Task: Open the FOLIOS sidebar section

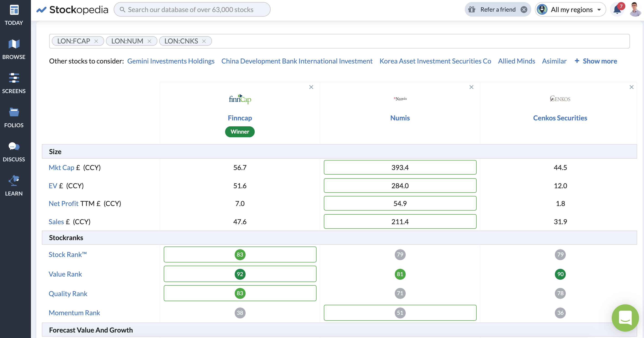Action: [14, 118]
